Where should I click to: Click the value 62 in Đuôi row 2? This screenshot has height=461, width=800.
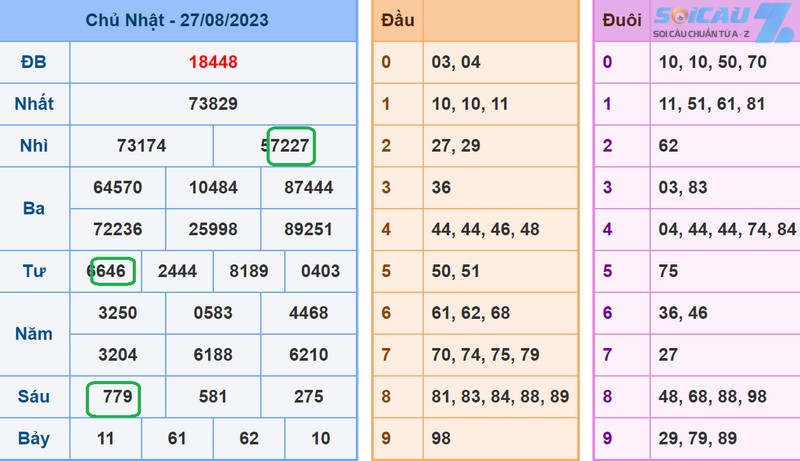click(668, 146)
